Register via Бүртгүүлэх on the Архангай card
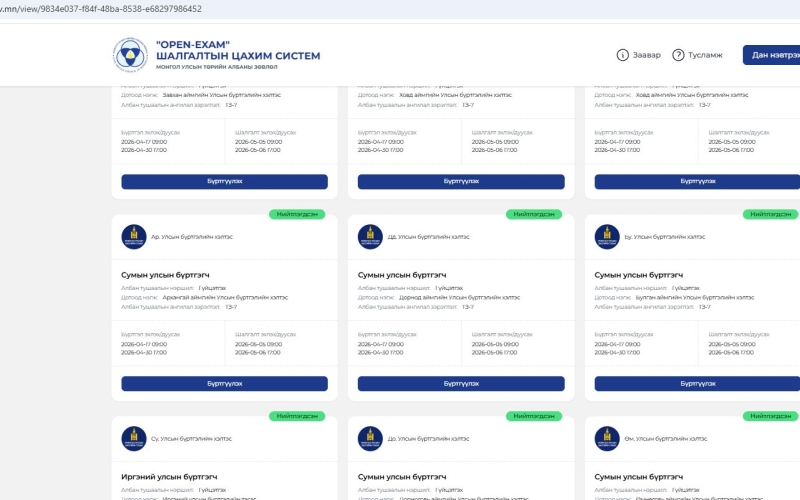The image size is (800, 500). (224, 383)
